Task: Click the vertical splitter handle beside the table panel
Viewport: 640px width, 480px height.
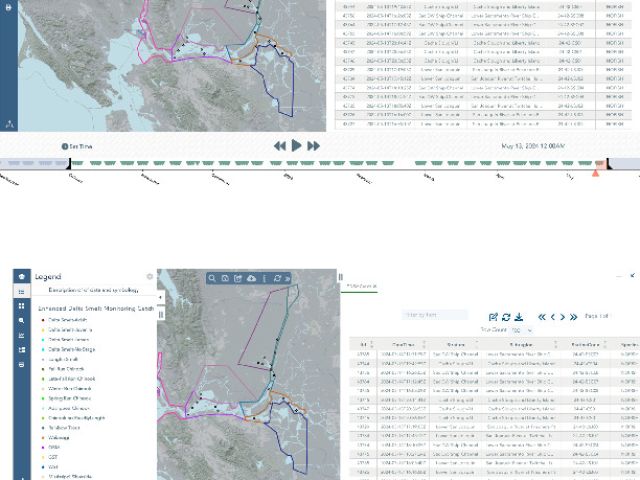Action: point(340,277)
